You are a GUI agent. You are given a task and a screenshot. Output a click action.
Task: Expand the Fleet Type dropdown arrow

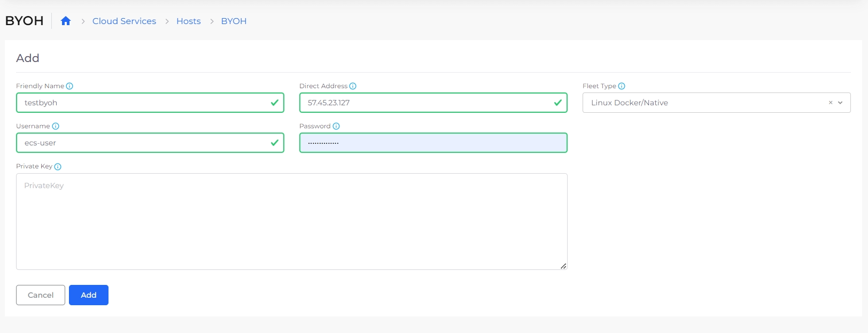tap(840, 103)
